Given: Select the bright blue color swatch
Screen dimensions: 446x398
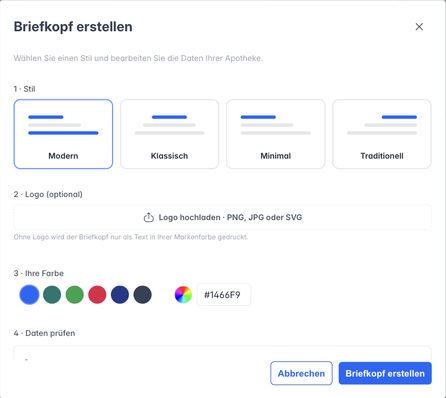Looking at the screenshot, I should coord(29,295).
